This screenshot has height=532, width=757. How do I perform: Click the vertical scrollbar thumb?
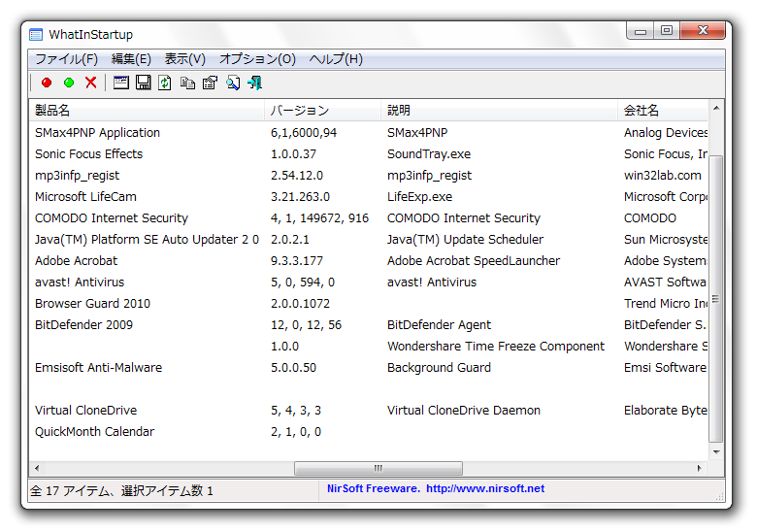716,298
